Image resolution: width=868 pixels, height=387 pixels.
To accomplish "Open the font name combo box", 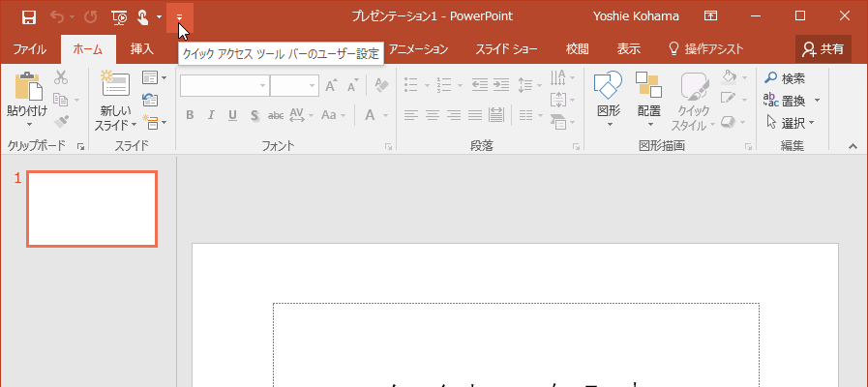I will click(224, 86).
